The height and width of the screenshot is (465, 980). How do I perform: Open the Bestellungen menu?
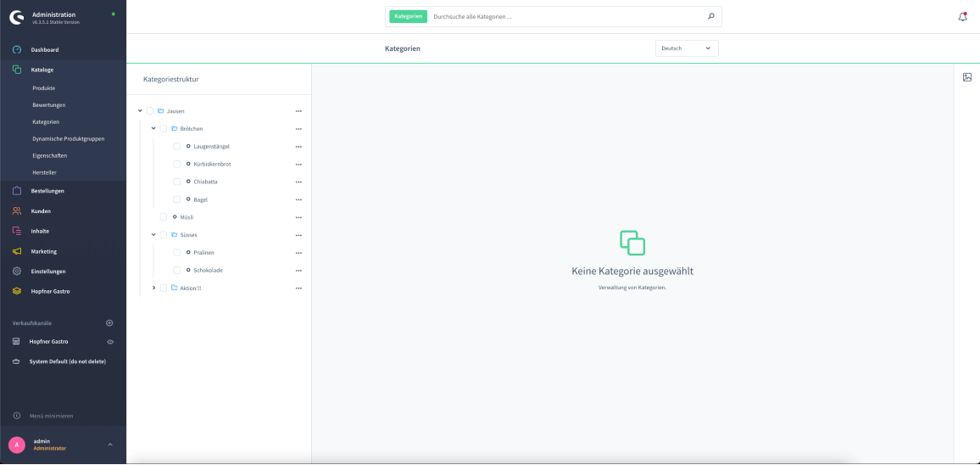click(x=47, y=191)
